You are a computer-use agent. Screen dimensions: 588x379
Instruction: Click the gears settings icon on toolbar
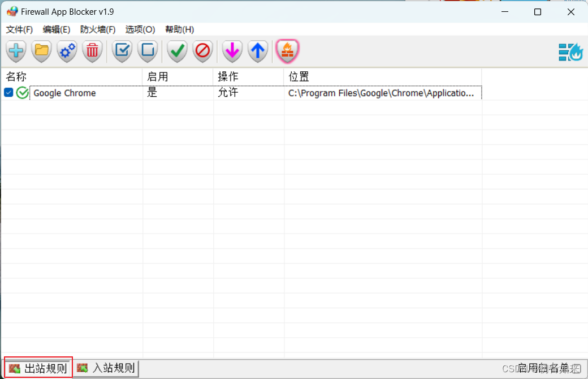(67, 51)
